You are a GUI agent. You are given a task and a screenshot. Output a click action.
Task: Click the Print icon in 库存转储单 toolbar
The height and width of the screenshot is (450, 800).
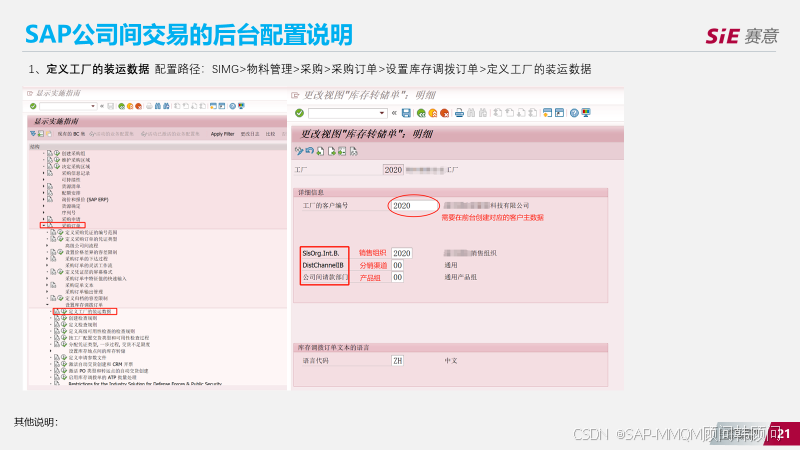(459, 113)
